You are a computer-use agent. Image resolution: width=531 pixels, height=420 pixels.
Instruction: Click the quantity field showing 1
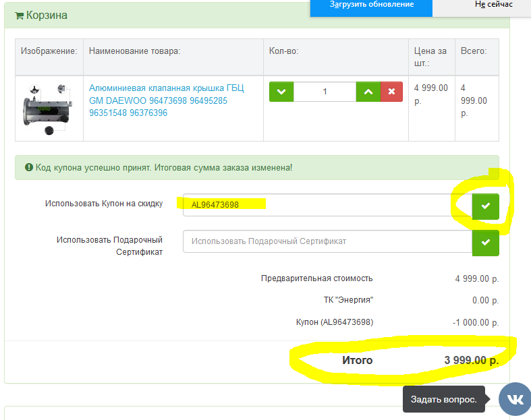325,92
